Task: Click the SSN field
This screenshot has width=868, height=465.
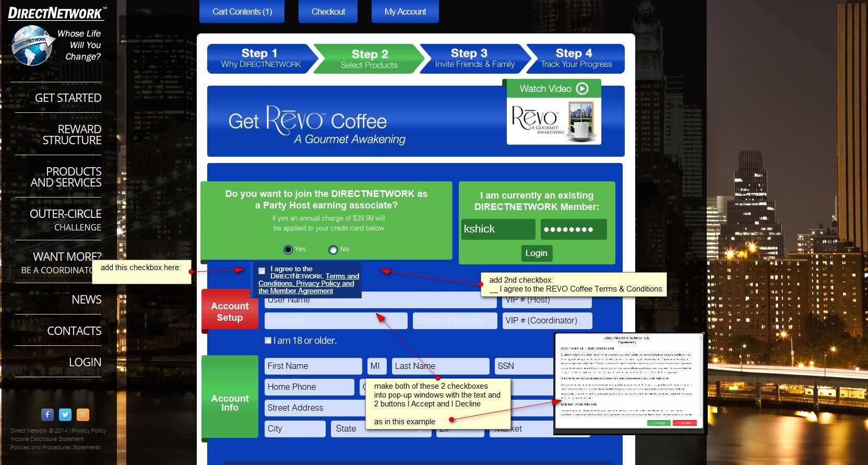Action: [524, 366]
